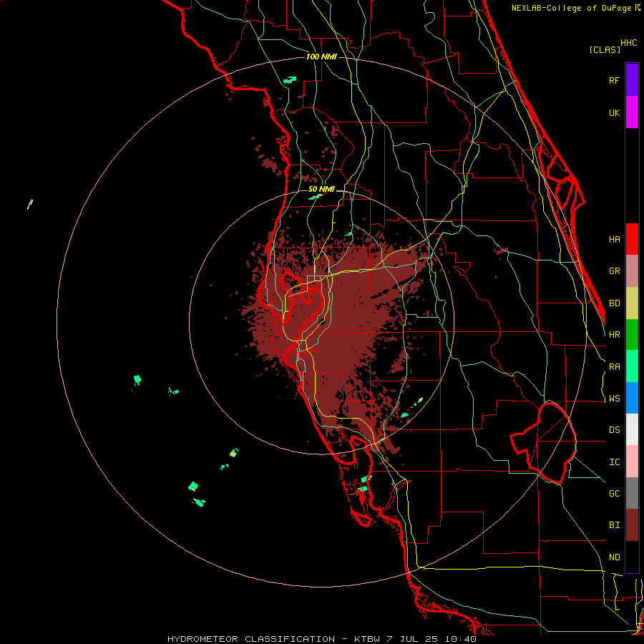Click the [CLAS] legend unit label
644x644 pixels.
point(605,49)
